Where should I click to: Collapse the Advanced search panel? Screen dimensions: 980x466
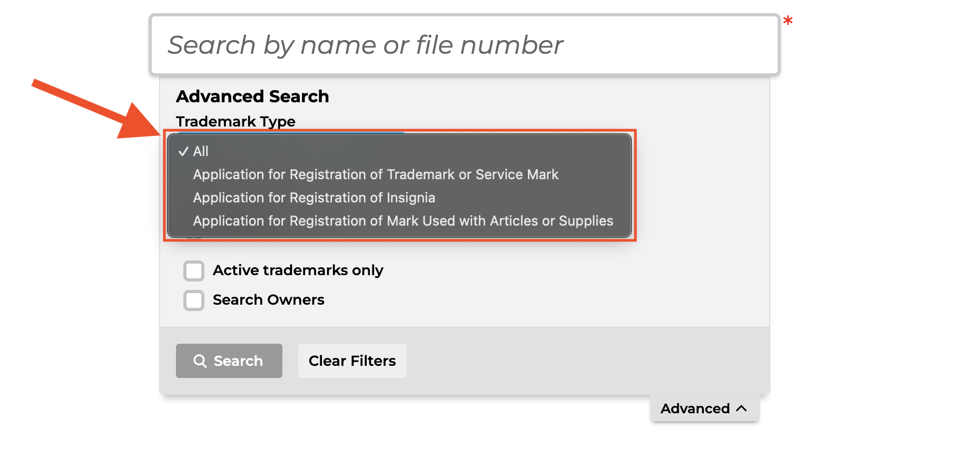(704, 409)
